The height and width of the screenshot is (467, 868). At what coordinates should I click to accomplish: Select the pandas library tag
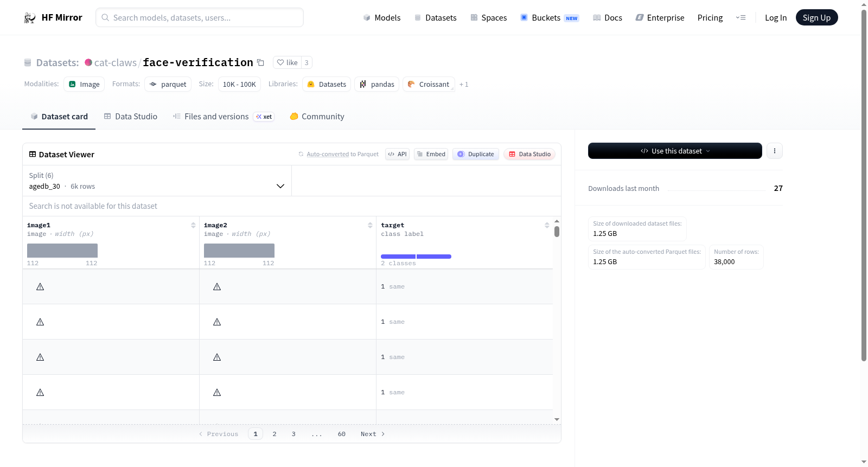377,84
